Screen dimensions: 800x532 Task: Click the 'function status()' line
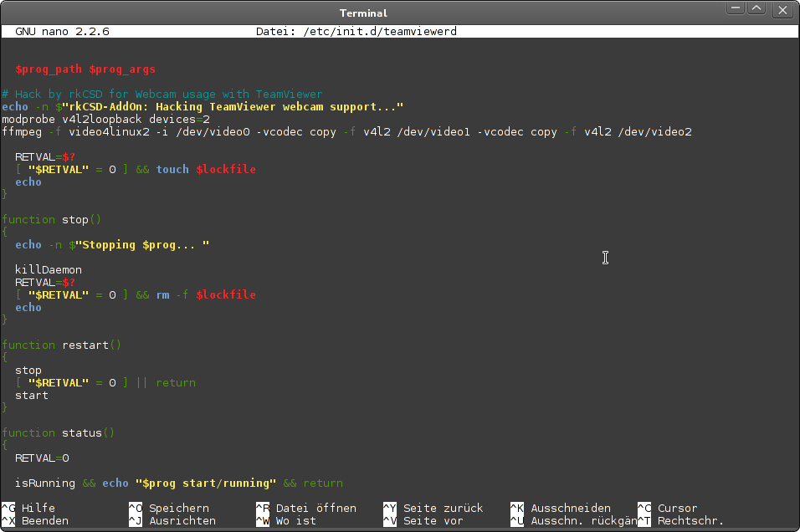tap(59, 433)
